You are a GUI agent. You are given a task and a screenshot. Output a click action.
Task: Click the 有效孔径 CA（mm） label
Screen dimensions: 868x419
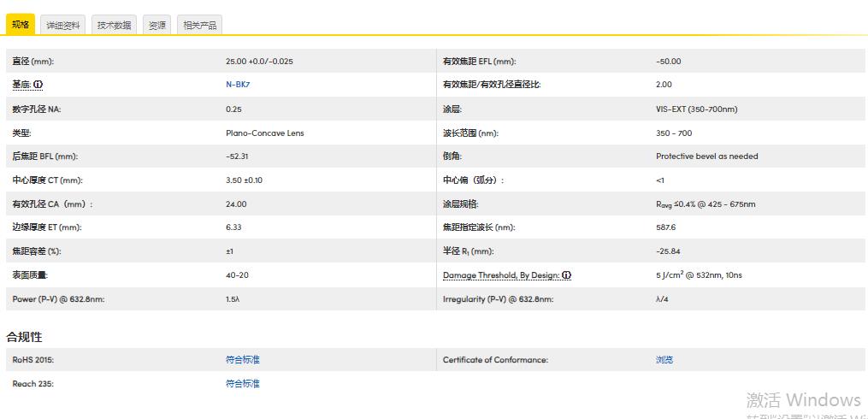pos(52,204)
